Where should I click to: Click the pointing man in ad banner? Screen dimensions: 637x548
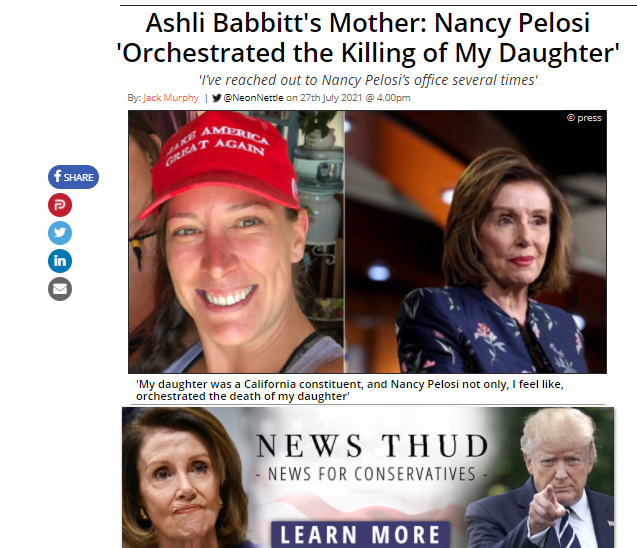point(544,479)
